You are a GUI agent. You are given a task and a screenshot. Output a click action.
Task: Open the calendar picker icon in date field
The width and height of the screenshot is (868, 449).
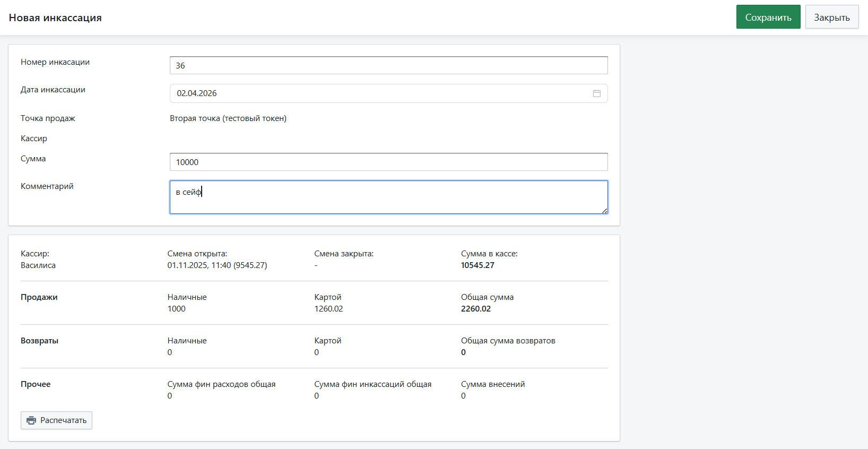point(596,93)
